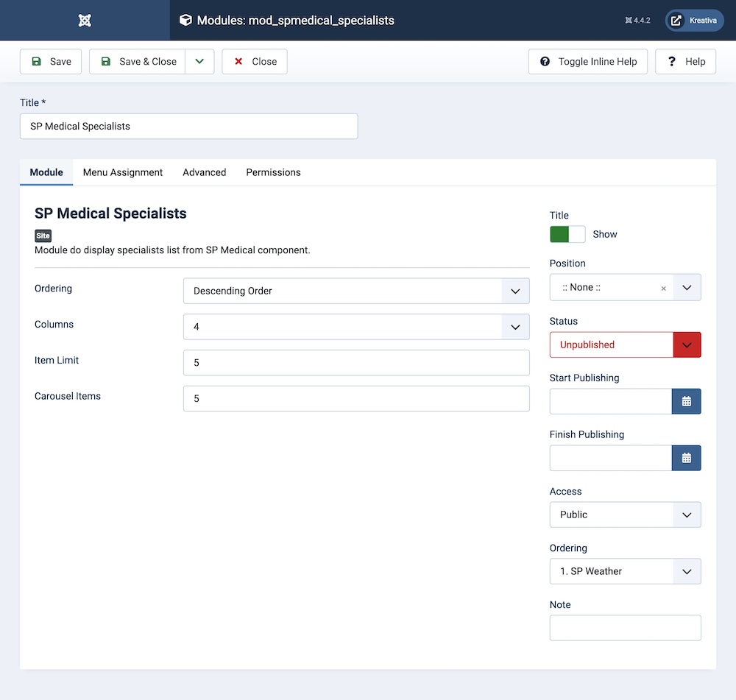Click the Help button

(686, 62)
